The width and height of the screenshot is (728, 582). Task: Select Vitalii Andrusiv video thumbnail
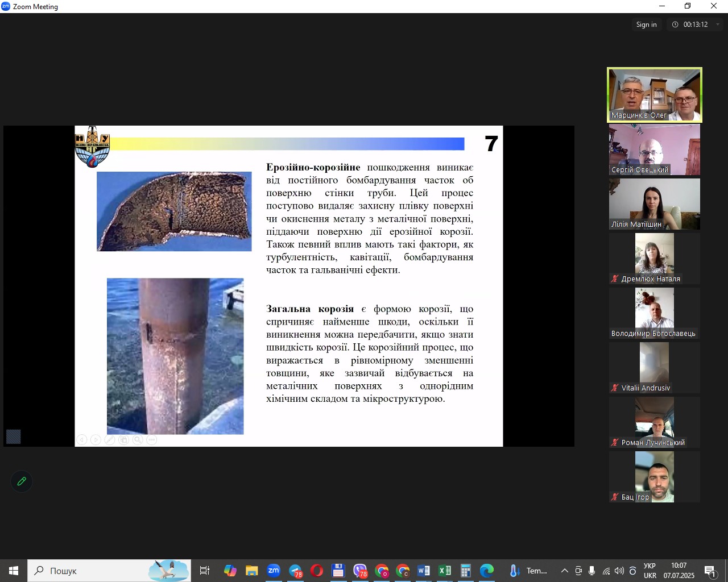[x=655, y=368]
